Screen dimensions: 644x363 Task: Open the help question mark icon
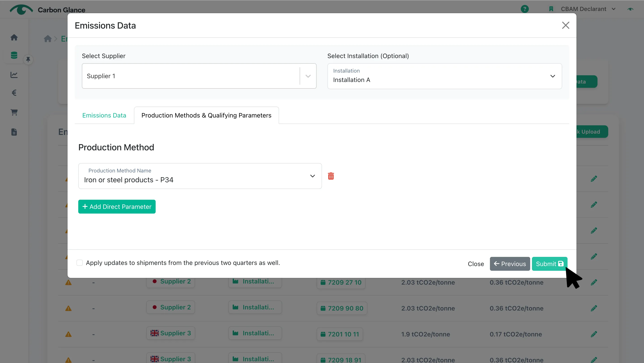525,9
